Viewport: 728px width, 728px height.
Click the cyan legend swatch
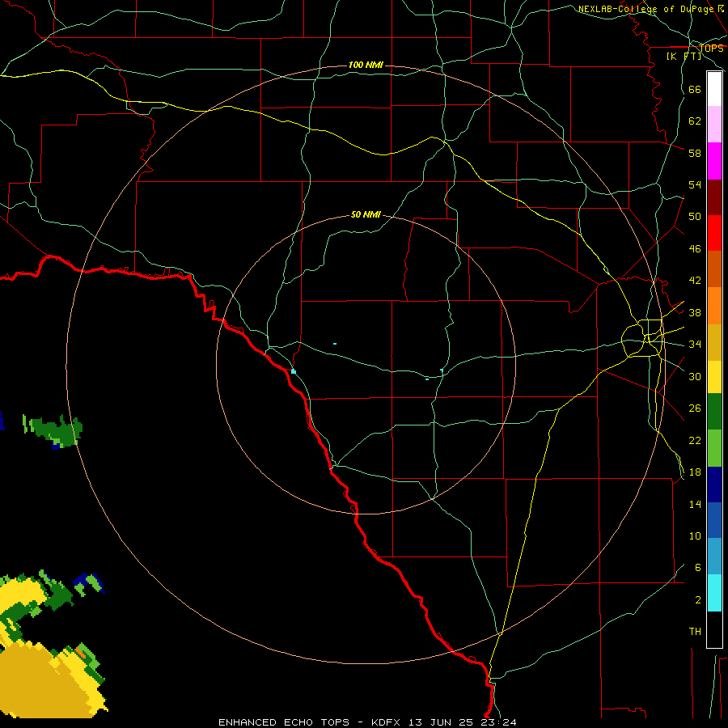point(714,593)
